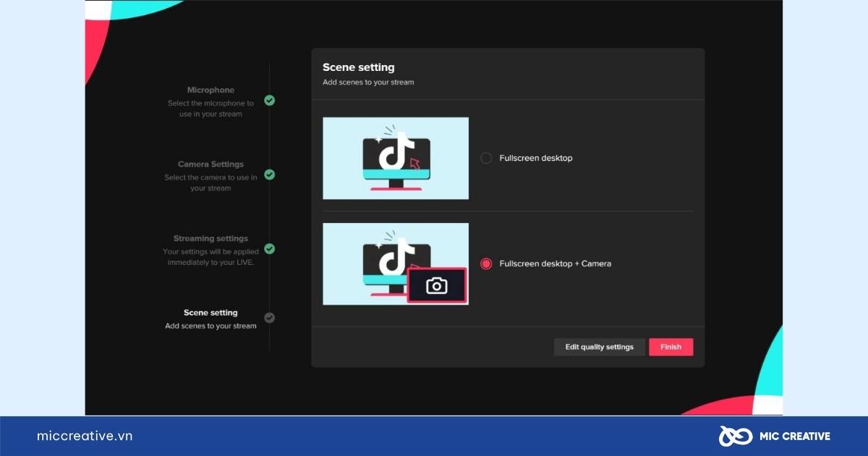Open Edit quality settings
The width and height of the screenshot is (868, 456).
point(599,347)
